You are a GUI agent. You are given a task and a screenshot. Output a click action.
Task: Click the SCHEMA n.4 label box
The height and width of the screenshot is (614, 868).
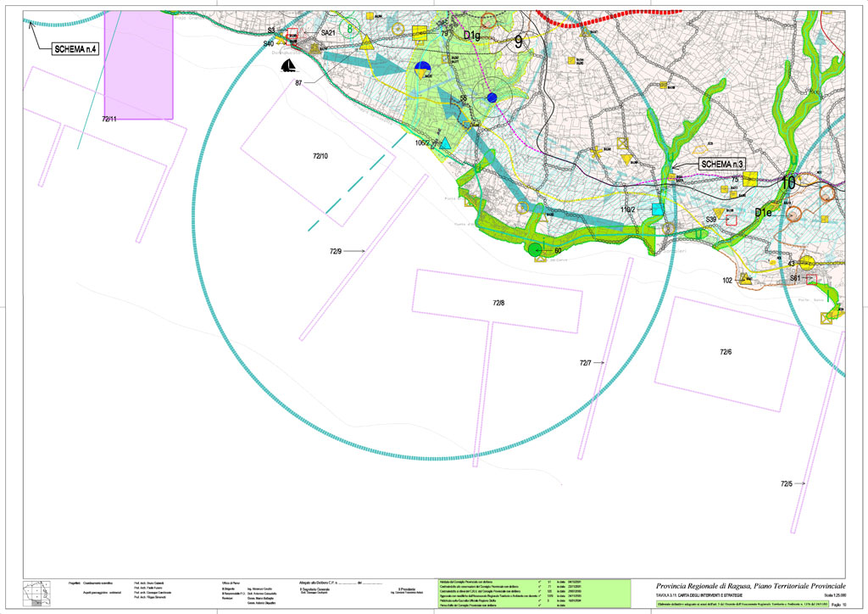tap(75, 49)
